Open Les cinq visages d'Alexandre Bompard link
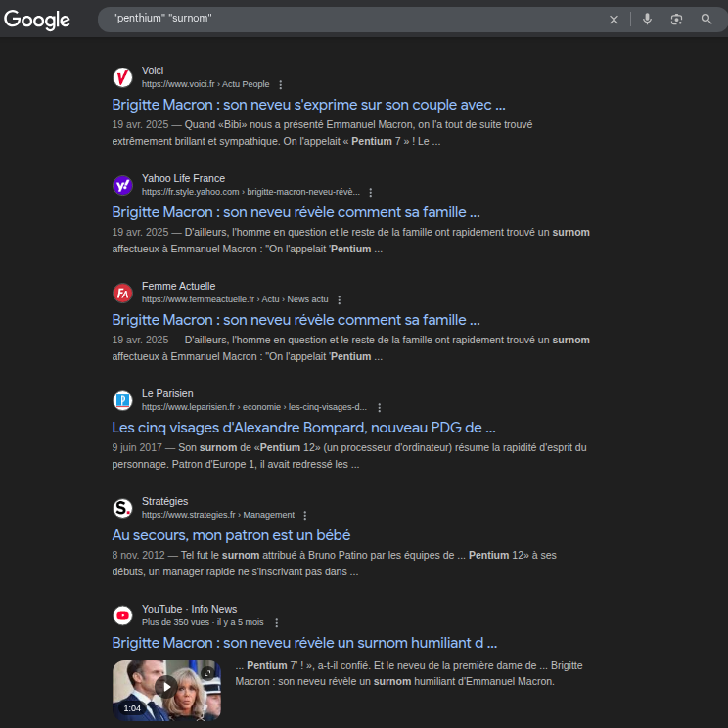Screen dimensions: 728x728 coord(303,428)
